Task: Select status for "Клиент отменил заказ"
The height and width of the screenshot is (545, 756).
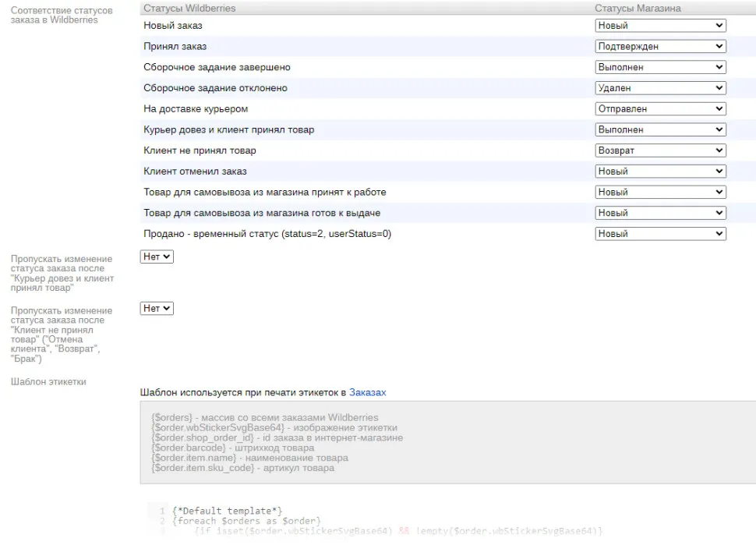Action: coord(660,172)
